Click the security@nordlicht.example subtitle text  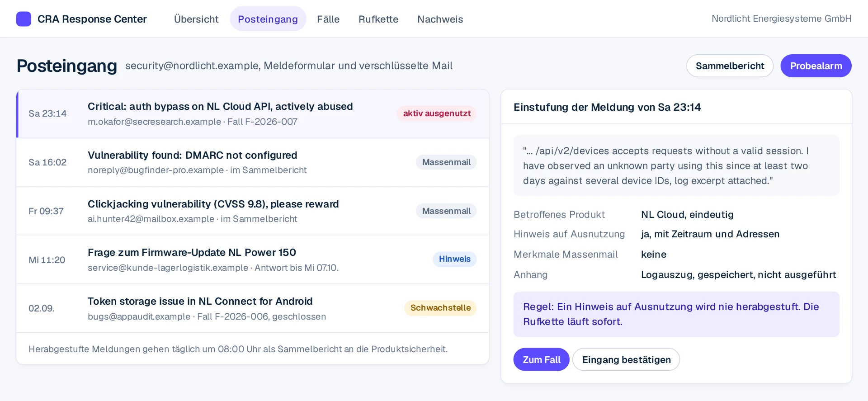[289, 66]
